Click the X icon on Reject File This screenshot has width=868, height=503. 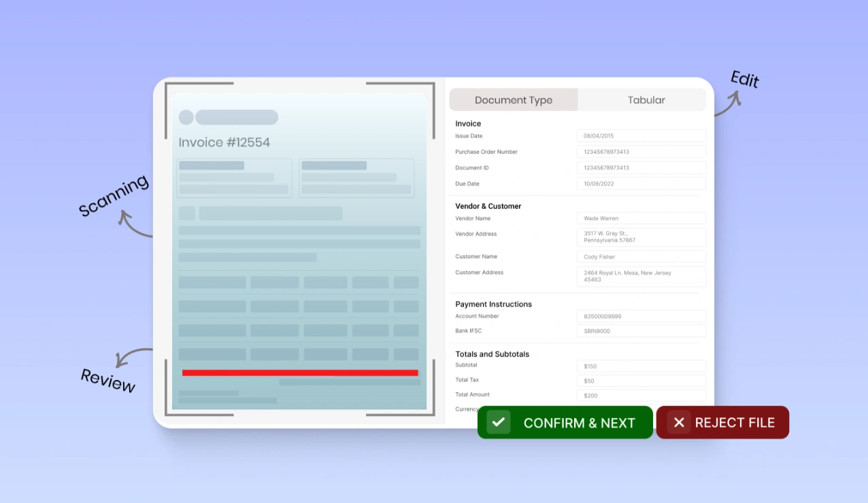point(678,422)
